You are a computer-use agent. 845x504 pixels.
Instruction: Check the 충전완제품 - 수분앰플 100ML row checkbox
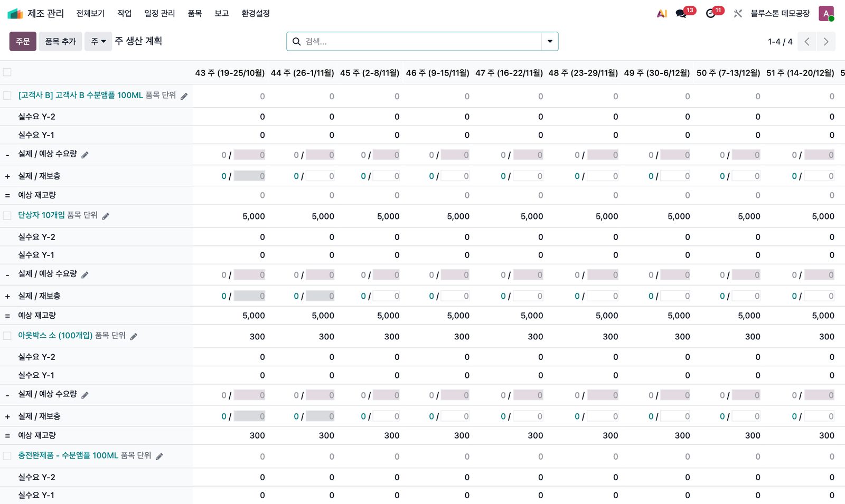[x=7, y=455]
